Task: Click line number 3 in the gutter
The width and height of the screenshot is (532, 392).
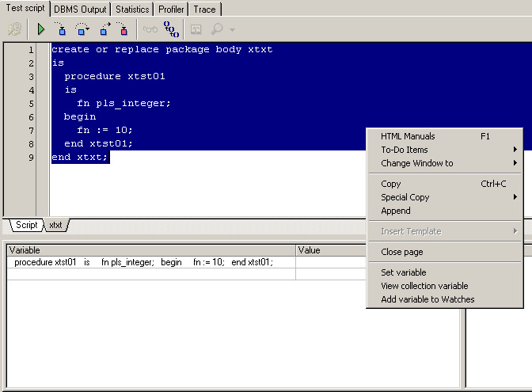Action: tap(31, 77)
